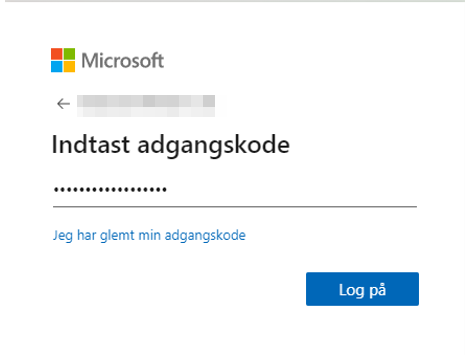Click the "Log på" button
The image size is (465, 362).
362,289
